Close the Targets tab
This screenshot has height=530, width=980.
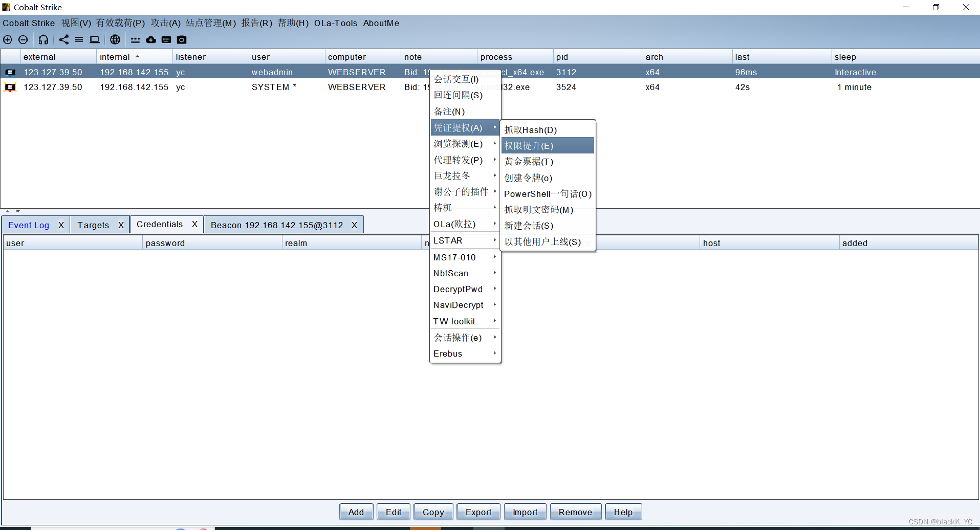pos(121,225)
